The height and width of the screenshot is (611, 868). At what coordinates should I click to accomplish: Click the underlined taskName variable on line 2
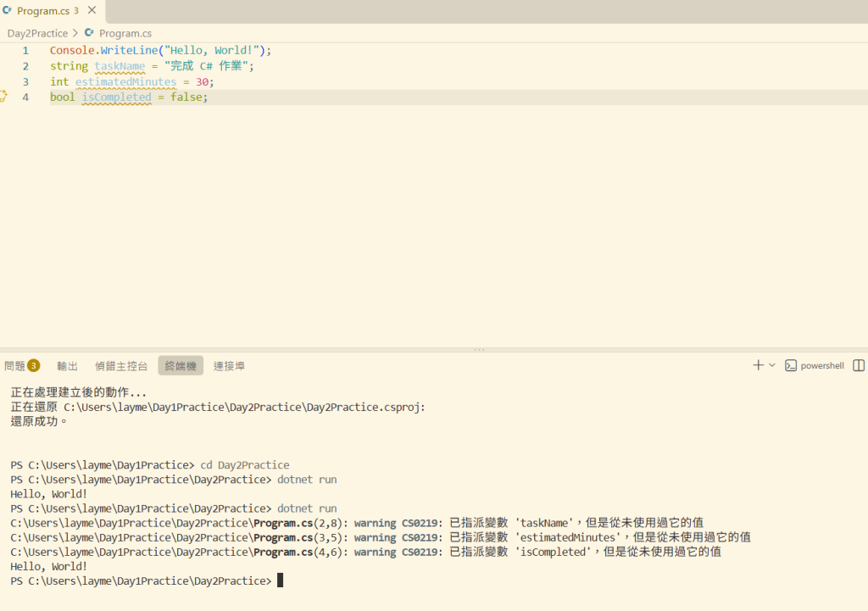click(120, 66)
